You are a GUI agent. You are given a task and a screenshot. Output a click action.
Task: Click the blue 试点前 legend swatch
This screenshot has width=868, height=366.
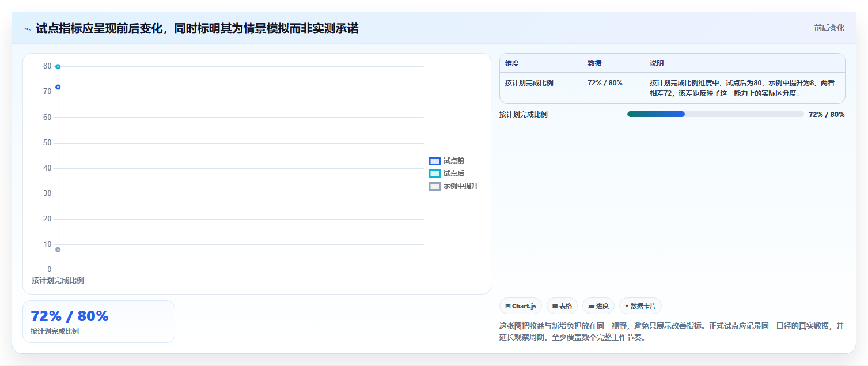point(435,161)
